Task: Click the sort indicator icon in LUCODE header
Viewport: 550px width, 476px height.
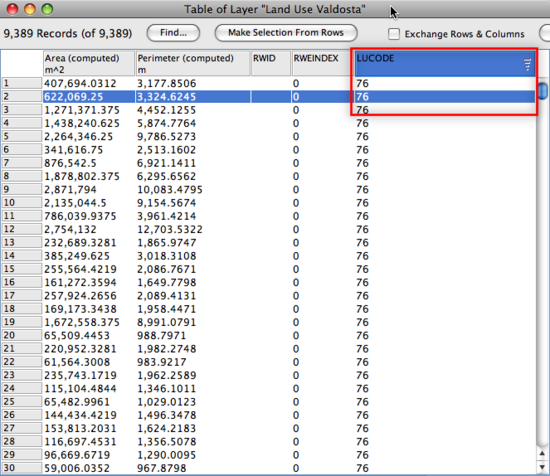Action: [527, 64]
